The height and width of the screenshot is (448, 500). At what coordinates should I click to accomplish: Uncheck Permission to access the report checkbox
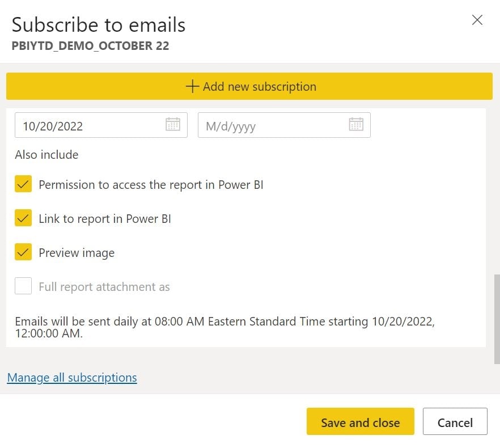(x=23, y=184)
